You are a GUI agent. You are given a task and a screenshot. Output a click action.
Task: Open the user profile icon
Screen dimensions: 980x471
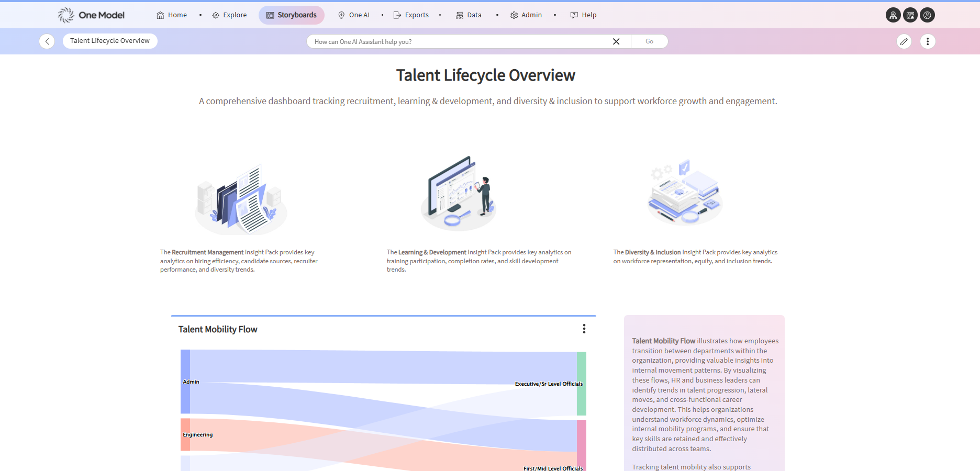927,15
